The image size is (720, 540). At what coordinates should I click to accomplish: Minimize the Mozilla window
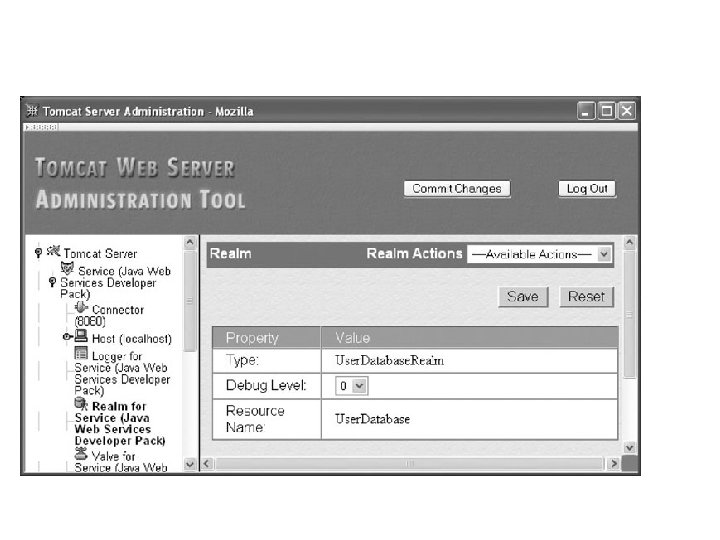pyautogui.click(x=586, y=111)
